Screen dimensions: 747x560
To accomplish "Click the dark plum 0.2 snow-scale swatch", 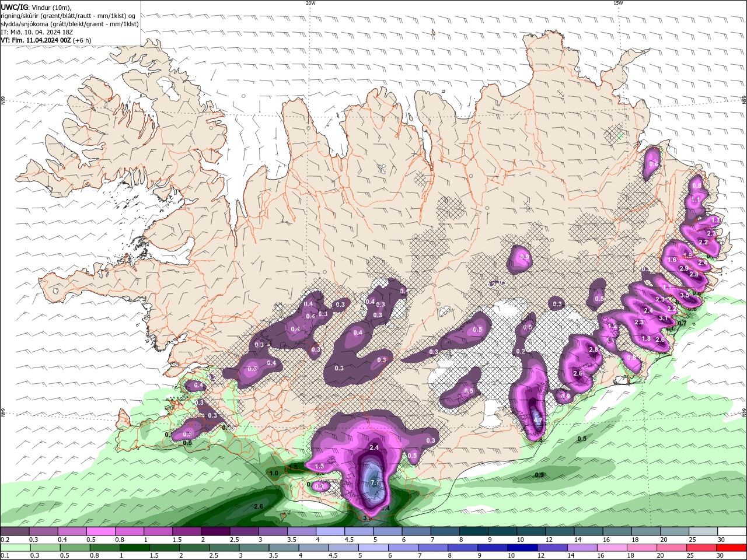I will tap(15, 531).
